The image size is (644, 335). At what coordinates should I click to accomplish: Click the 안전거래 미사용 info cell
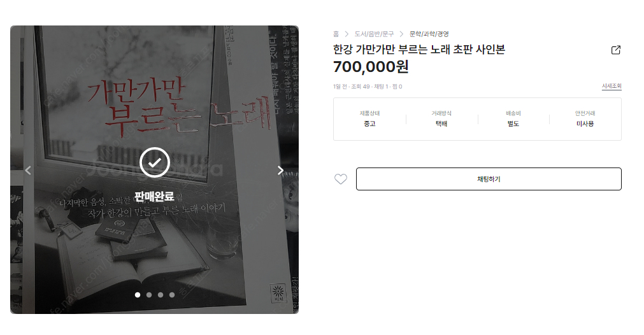tap(585, 118)
